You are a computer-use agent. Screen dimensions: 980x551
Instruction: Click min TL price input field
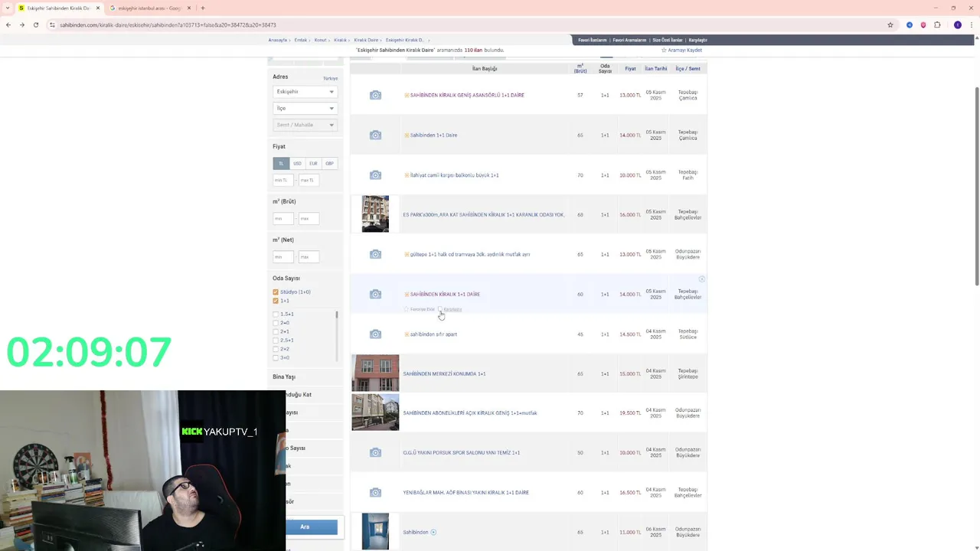[x=283, y=180]
